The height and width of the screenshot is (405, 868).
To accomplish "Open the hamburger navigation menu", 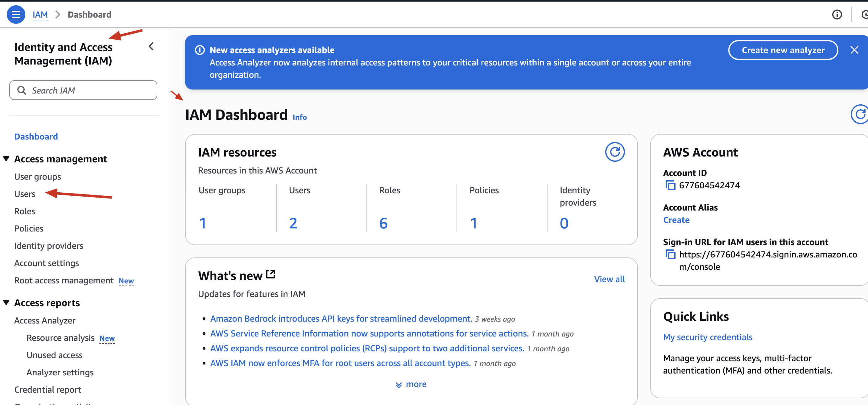I will coord(16,15).
